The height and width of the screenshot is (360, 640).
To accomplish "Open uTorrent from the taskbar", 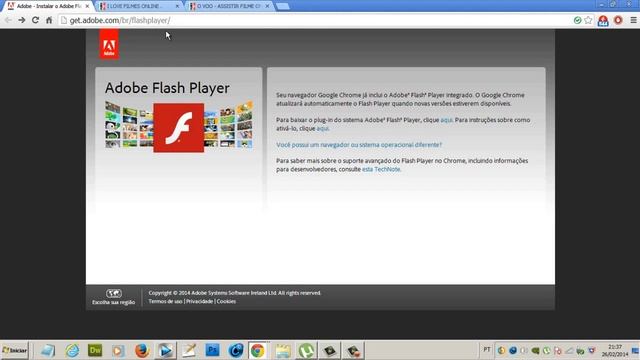I will click(306, 350).
